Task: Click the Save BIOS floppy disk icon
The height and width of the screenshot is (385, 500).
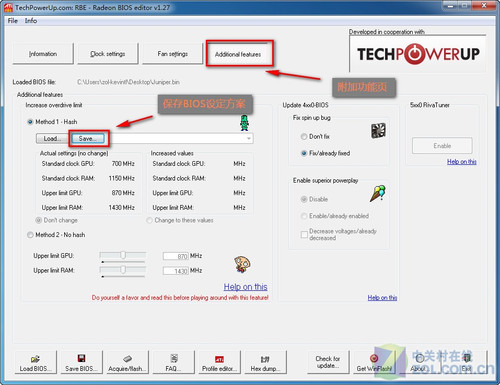Action: [x=81, y=362]
